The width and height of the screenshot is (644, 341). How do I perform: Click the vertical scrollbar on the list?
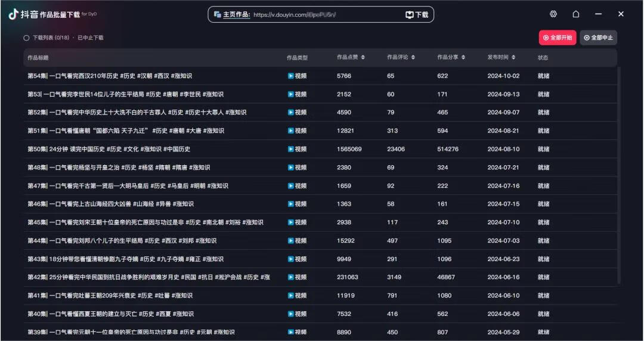coord(618,179)
